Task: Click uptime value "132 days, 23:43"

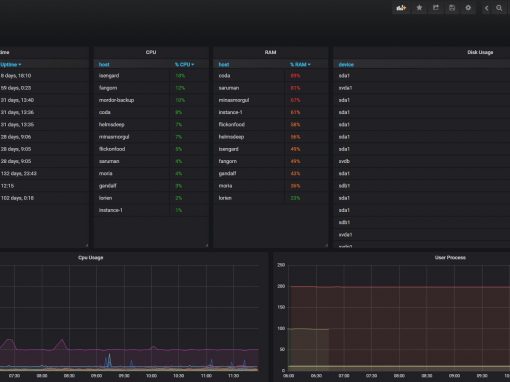Action: [19, 174]
